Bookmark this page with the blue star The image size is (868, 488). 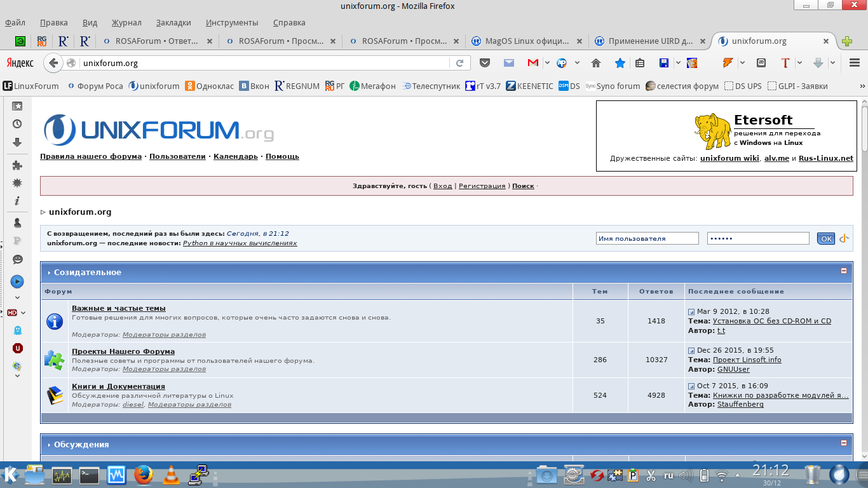pos(620,63)
